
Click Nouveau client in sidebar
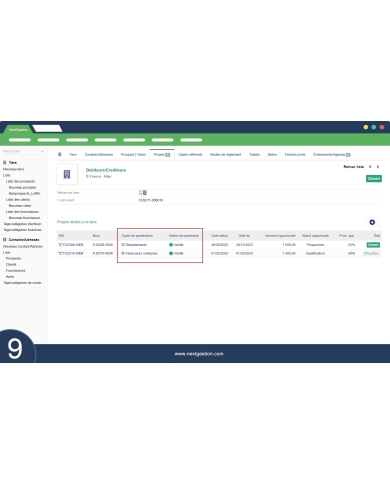click(x=20, y=206)
